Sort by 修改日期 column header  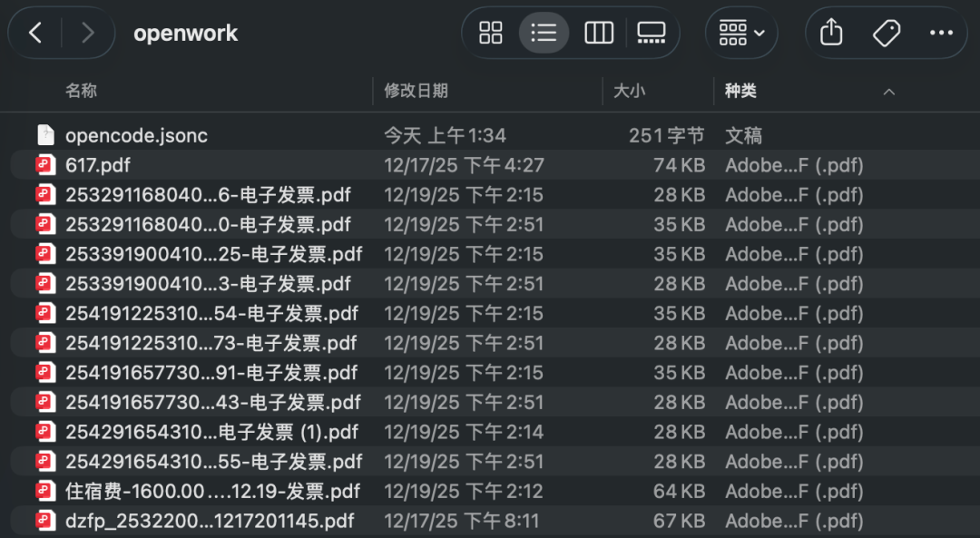(x=416, y=91)
